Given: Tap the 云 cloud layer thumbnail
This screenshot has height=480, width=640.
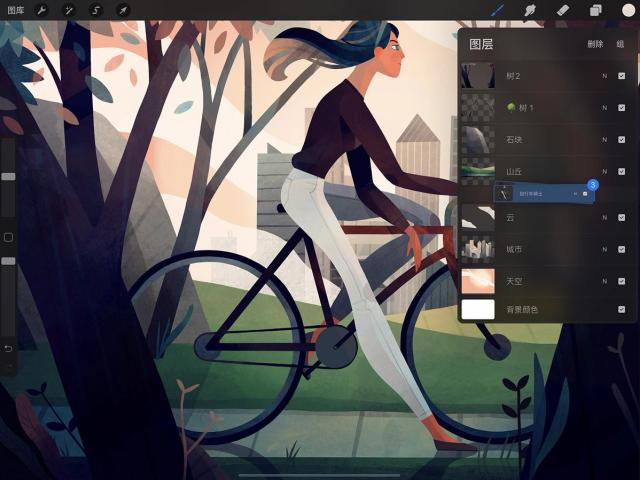Looking at the screenshot, I should [478, 218].
